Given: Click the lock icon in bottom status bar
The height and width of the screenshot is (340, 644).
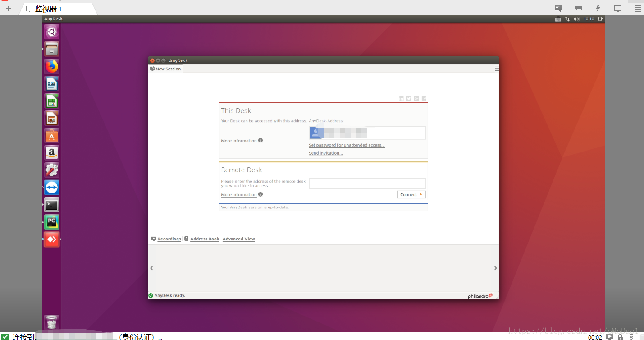Looking at the screenshot, I should point(621,336).
